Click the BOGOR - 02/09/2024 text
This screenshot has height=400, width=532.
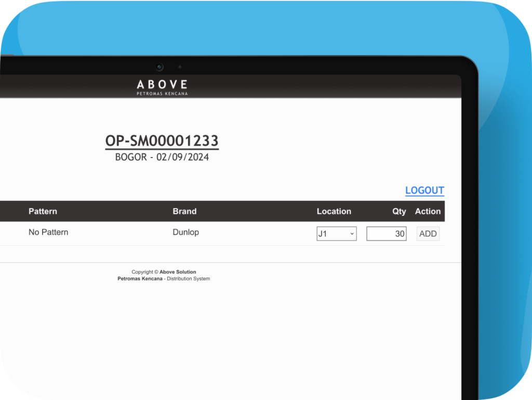(x=162, y=157)
